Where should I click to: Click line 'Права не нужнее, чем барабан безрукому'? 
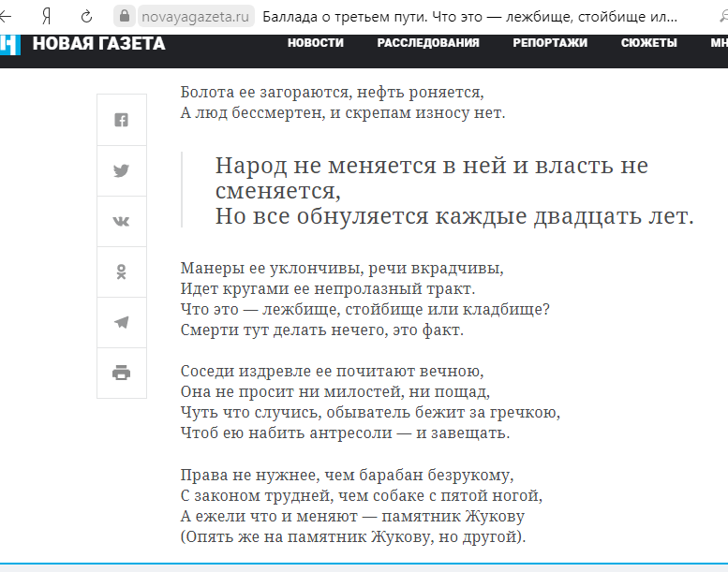point(347,475)
